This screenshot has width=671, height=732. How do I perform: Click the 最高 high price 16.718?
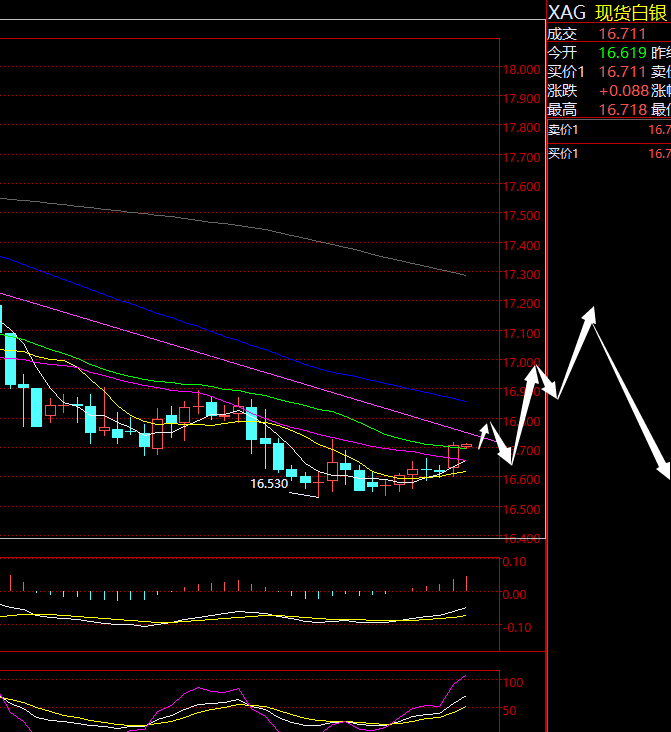click(623, 110)
